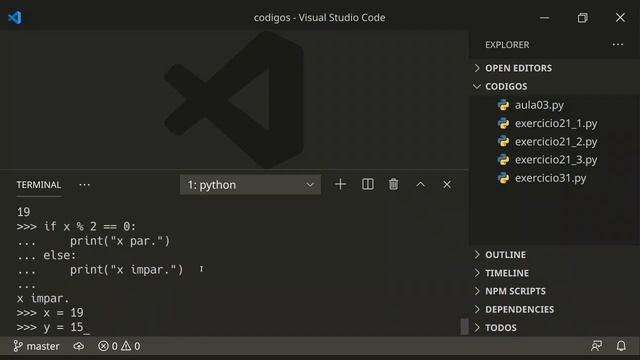The height and width of the screenshot is (360, 640).
Task: Click Python icon next to exercicio21_2.py
Action: click(503, 142)
